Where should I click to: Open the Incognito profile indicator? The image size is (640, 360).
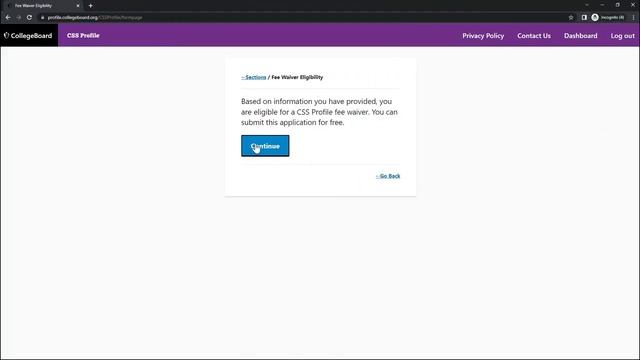point(607,18)
